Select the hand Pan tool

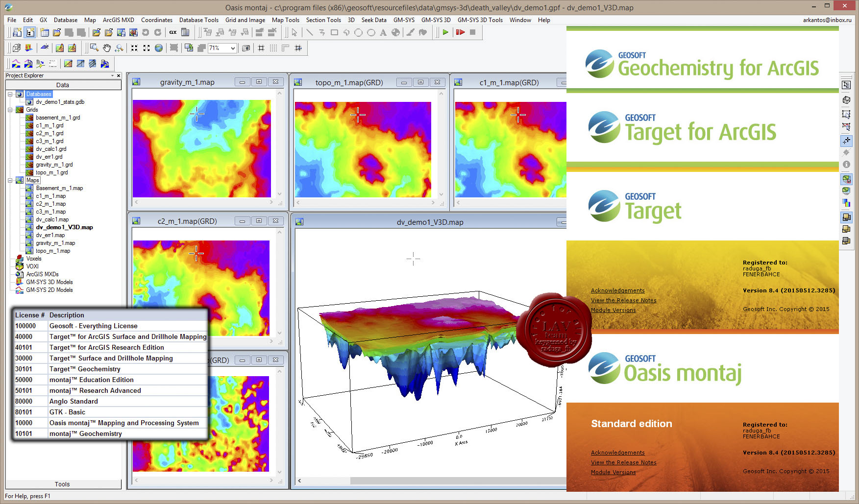(106, 48)
